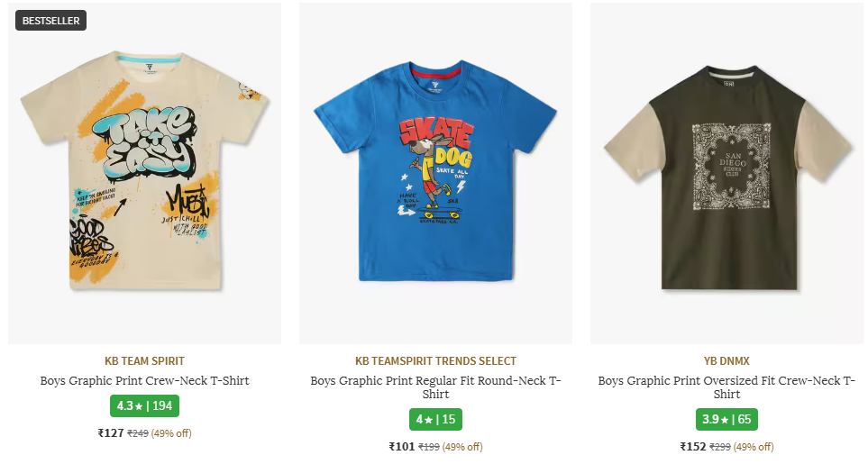This screenshot has width=868, height=464.
Task: Open the Take It Easy beige t-shirt image
Action: point(144,173)
